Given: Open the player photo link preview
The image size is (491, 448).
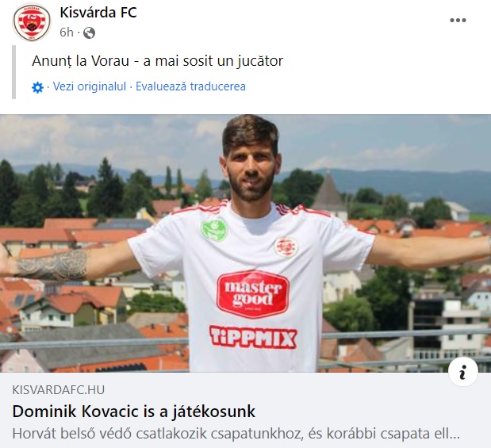Looking at the screenshot, I should (246, 243).
